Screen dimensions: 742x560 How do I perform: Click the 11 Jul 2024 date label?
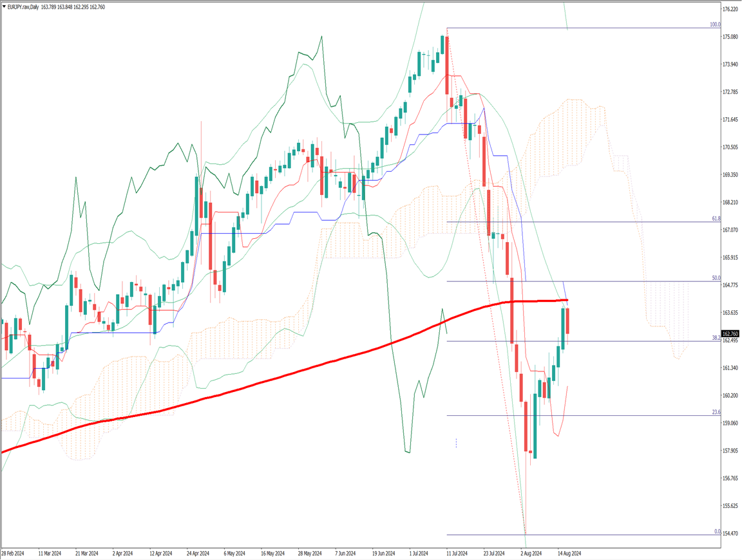click(x=456, y=553)
